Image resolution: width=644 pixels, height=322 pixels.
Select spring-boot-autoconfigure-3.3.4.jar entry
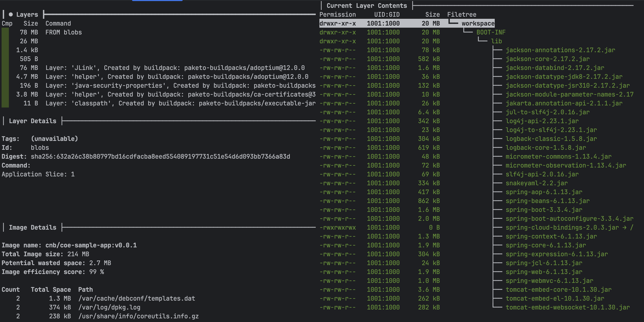(569, 219)
